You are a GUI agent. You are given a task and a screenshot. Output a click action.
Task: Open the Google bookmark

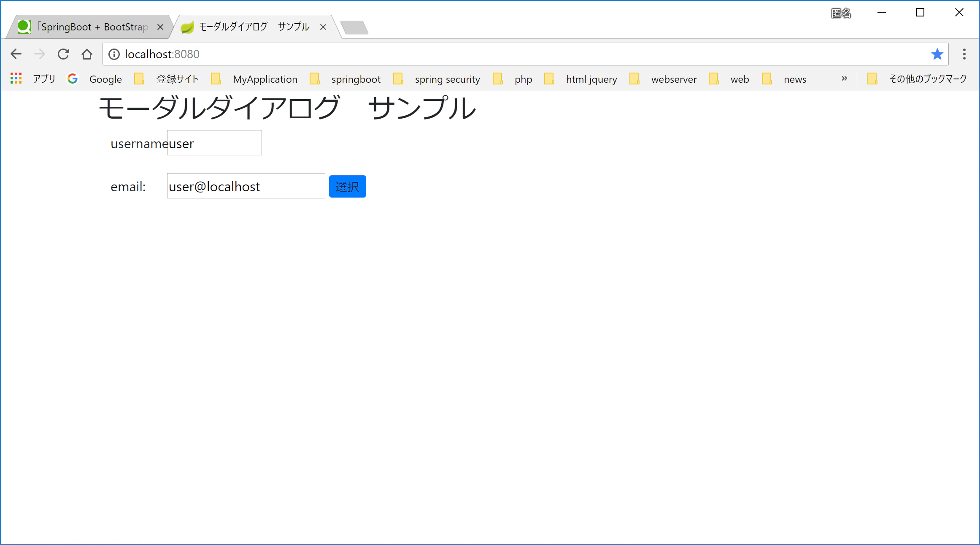(94, 79)
